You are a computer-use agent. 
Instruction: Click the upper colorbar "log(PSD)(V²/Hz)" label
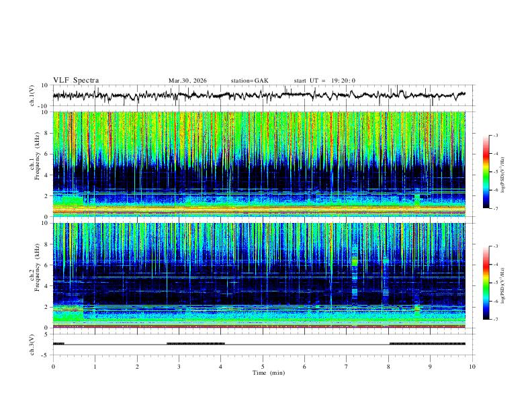click(503, 175)
